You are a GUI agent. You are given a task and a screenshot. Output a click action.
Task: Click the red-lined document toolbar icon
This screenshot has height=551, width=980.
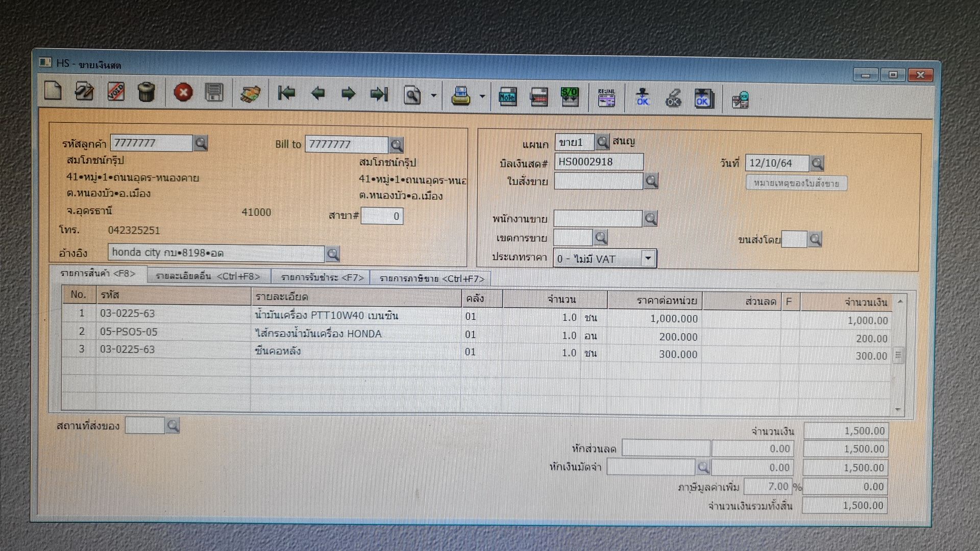tap(539, 97)
